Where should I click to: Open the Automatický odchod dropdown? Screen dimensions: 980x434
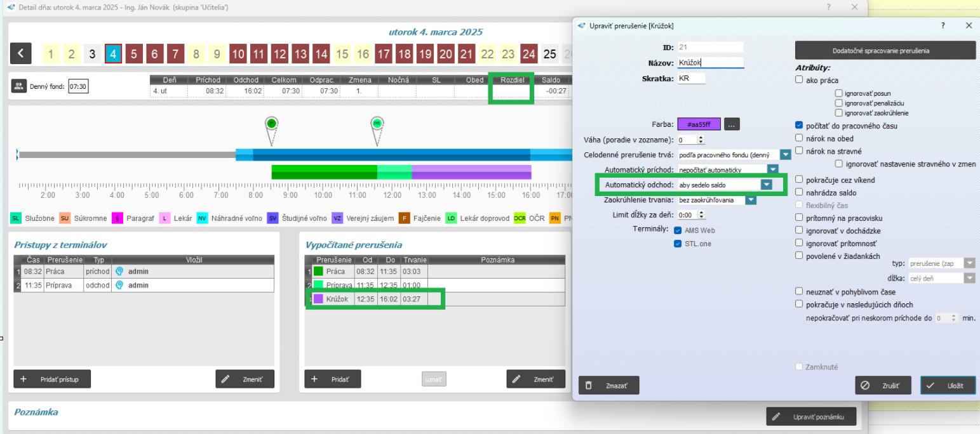(x=767, y=185)
